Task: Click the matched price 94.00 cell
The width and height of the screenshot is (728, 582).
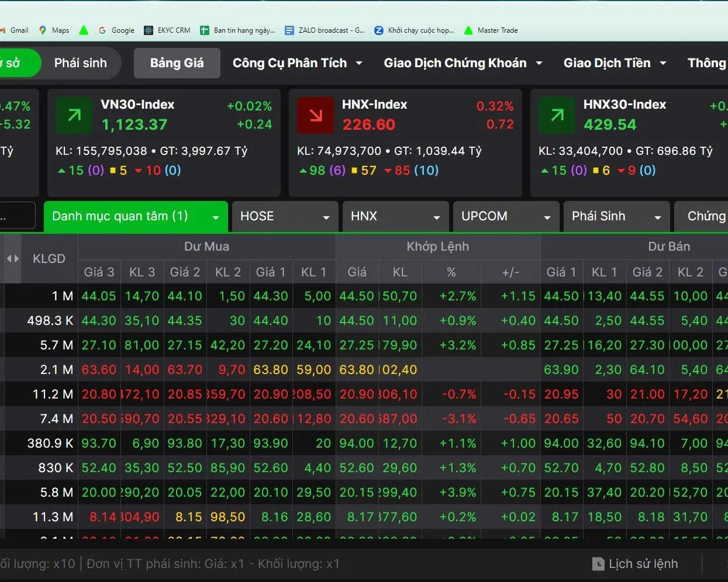Action: tap(357, 444)
